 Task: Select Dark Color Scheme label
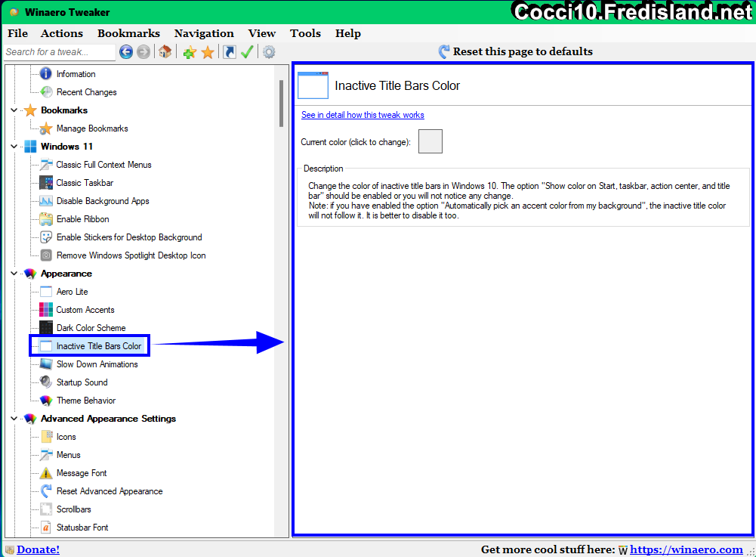[91, 328]
